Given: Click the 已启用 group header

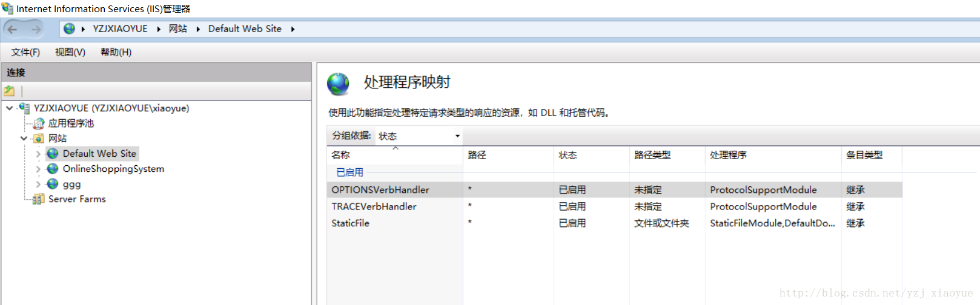Looking at the screenshot, I should coord(349,172).
